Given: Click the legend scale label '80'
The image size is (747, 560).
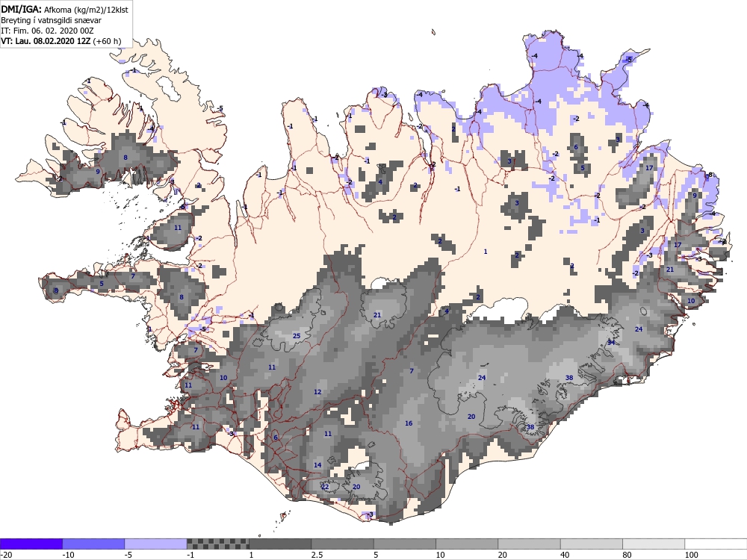Looking at the screenshot, I should [x=627, y=555].
